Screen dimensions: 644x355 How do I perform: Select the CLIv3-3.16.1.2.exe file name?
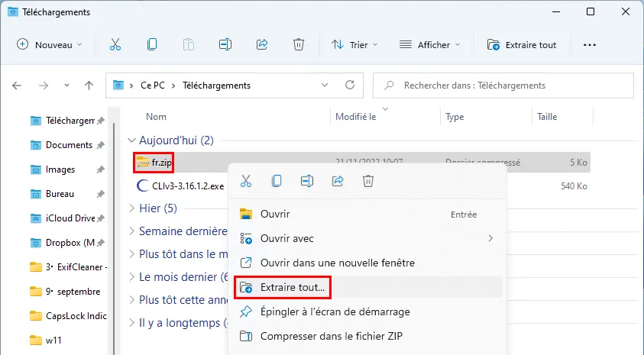pos(188,186)
